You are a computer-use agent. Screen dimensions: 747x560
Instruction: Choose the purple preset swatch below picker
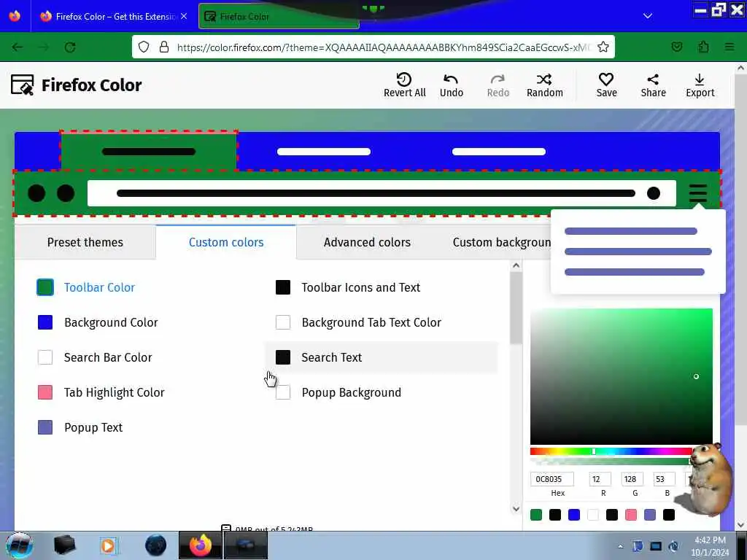click(650, 515)
